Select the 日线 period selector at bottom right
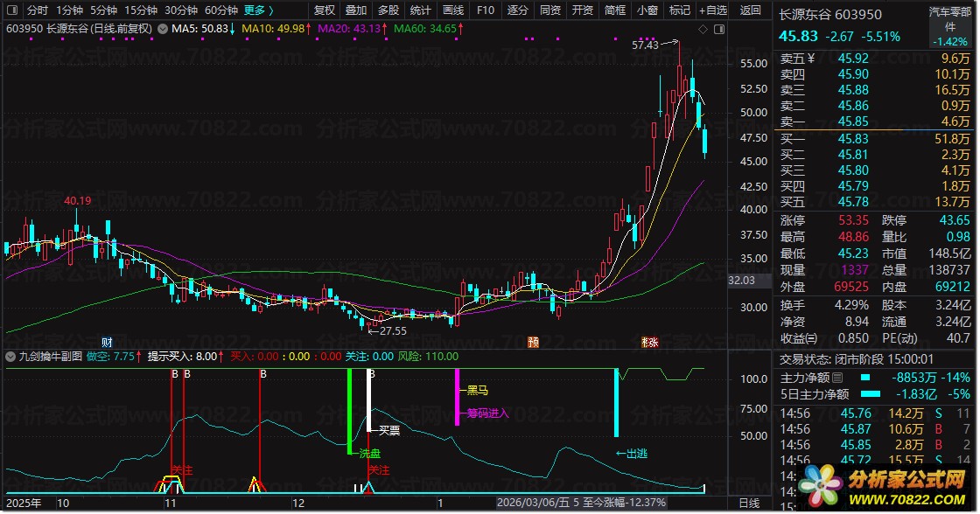This screenshot has height=514, width=980. [749, 503]
